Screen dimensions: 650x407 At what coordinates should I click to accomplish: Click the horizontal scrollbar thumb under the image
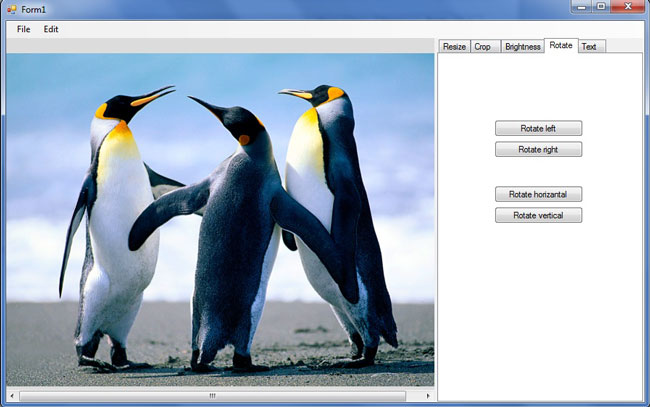click(212, 396)
